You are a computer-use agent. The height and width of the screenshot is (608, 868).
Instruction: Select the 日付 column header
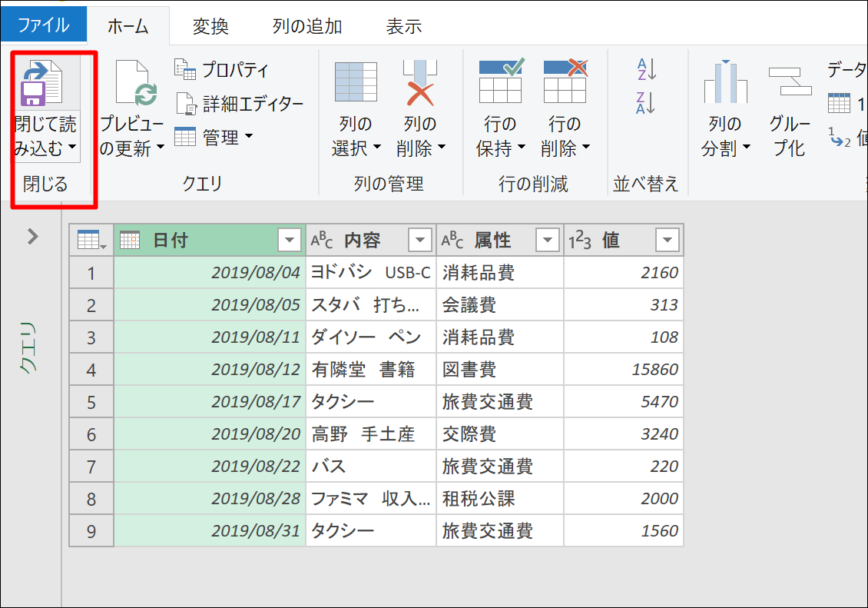coord(210,240)
